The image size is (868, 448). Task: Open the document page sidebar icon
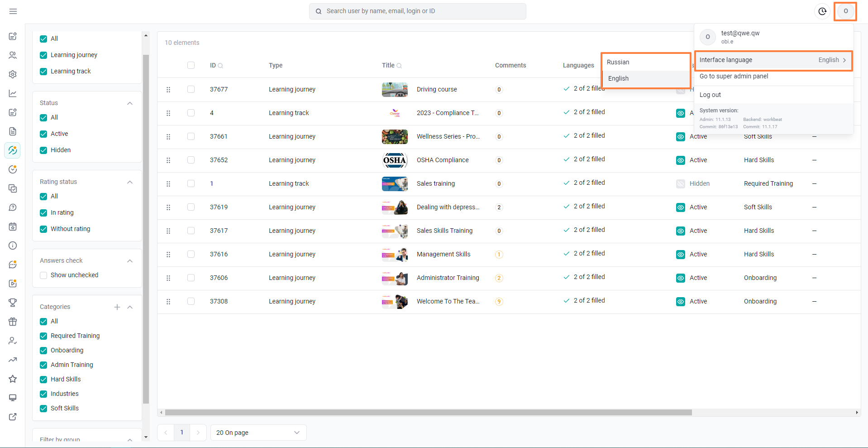point(13,131)
